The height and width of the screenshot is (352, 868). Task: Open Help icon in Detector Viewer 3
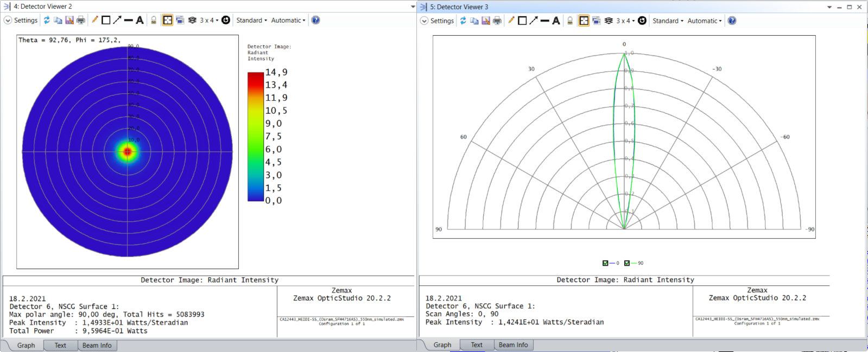pos(732,21)
